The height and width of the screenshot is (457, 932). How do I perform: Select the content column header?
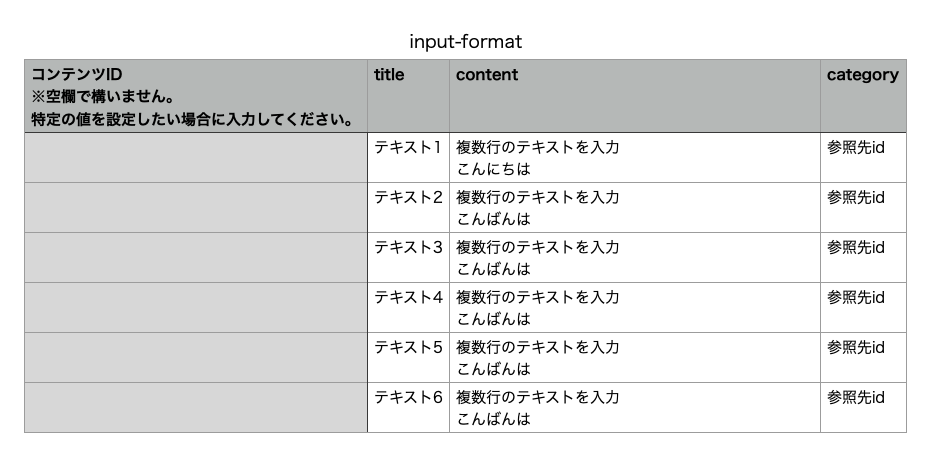[634, 96]
